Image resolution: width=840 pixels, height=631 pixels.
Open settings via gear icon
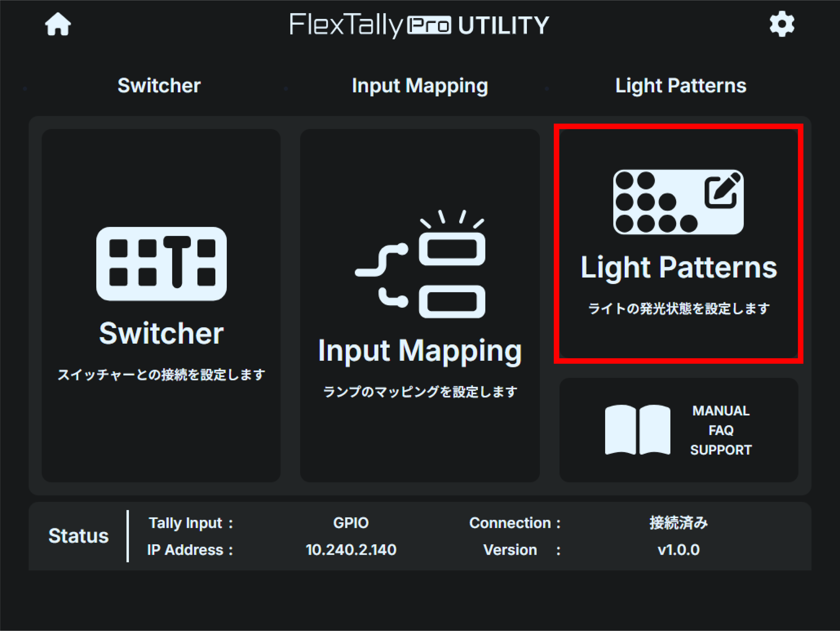[x=782, y=24]
